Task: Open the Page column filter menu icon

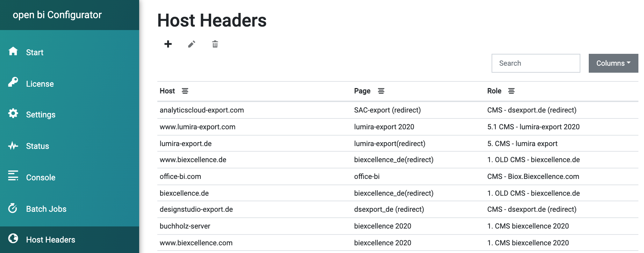Action: [x=381, y=91]
